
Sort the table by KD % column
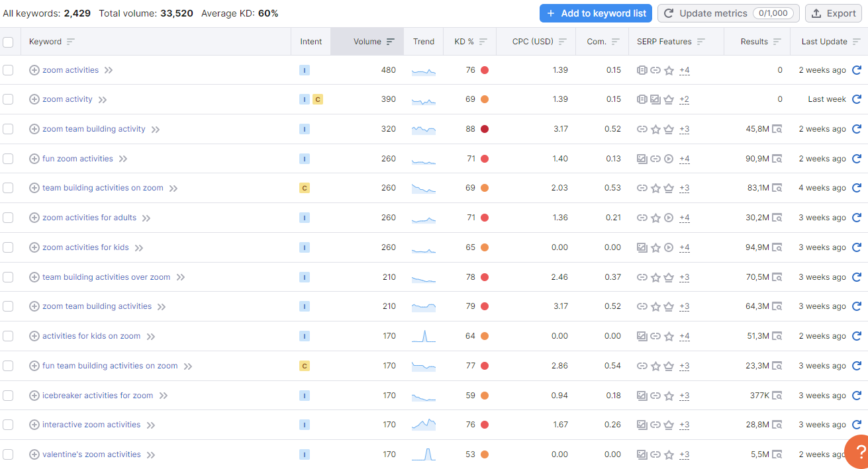coord(471,42)
